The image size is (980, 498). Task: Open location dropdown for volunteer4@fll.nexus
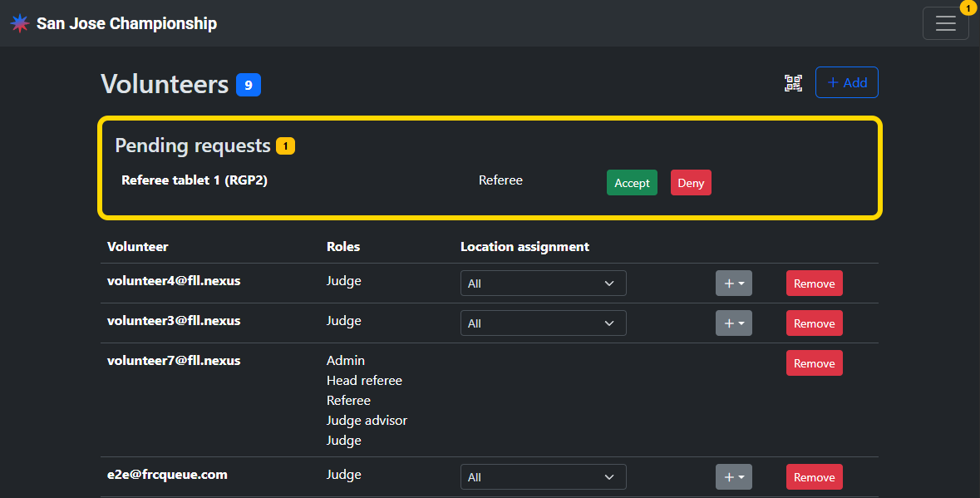543,284
